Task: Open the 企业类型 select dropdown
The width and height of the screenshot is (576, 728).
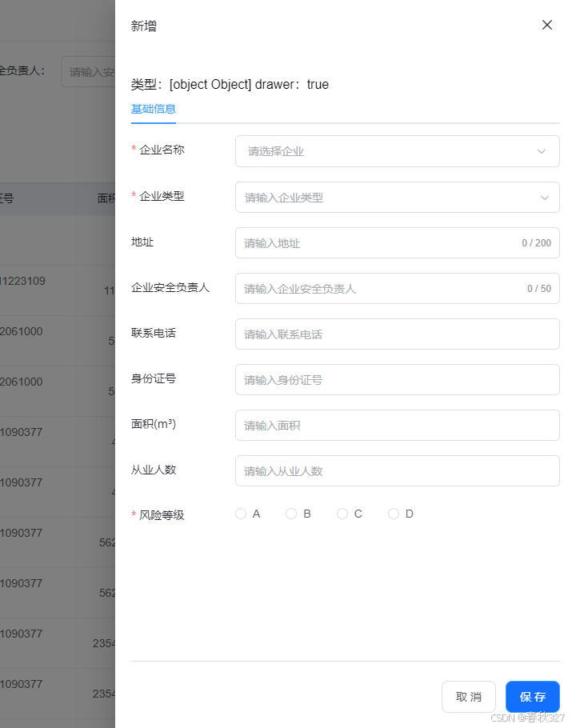Action: pos(398,198)
